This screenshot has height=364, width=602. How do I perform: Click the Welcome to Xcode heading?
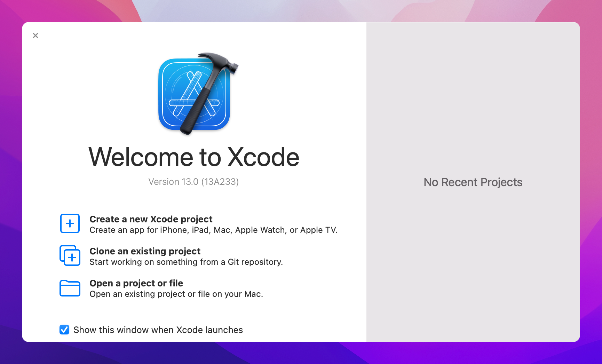click(194, 157)
